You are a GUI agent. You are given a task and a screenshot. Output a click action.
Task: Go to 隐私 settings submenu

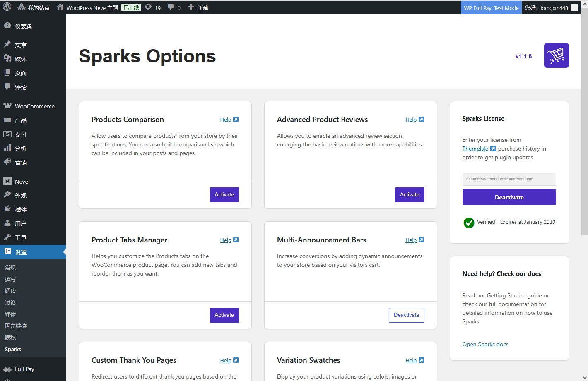10,338
